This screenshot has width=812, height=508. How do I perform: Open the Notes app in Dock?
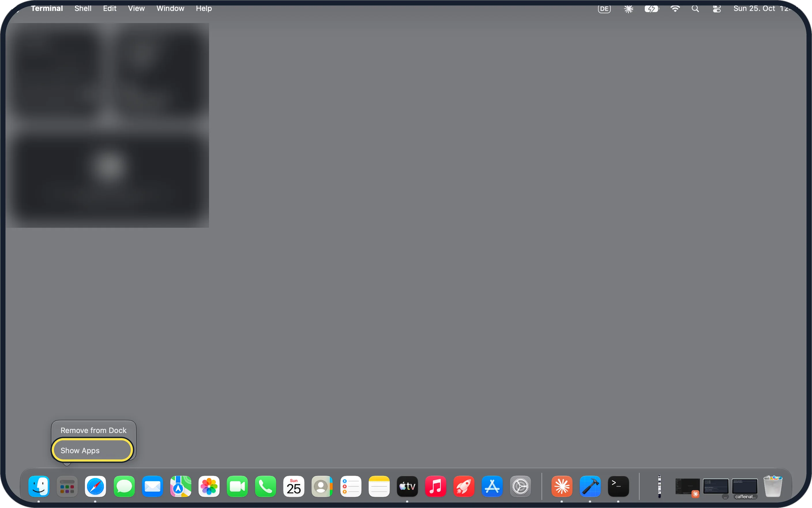379,486
